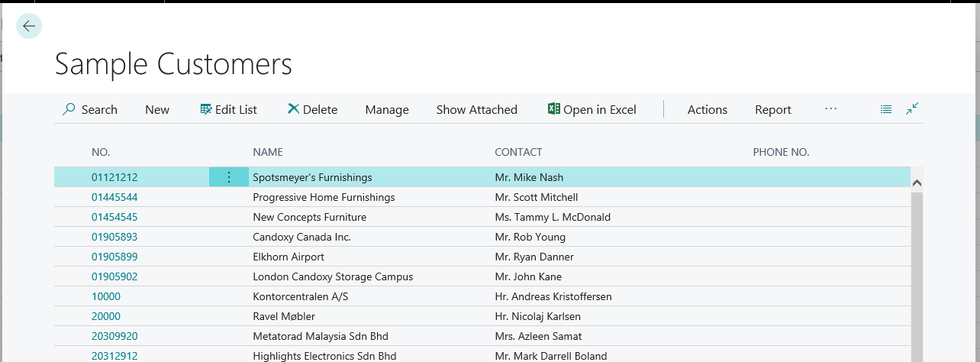Go back with the arrow button
Screen dimensions: 980x362
[x=29, y=26]
